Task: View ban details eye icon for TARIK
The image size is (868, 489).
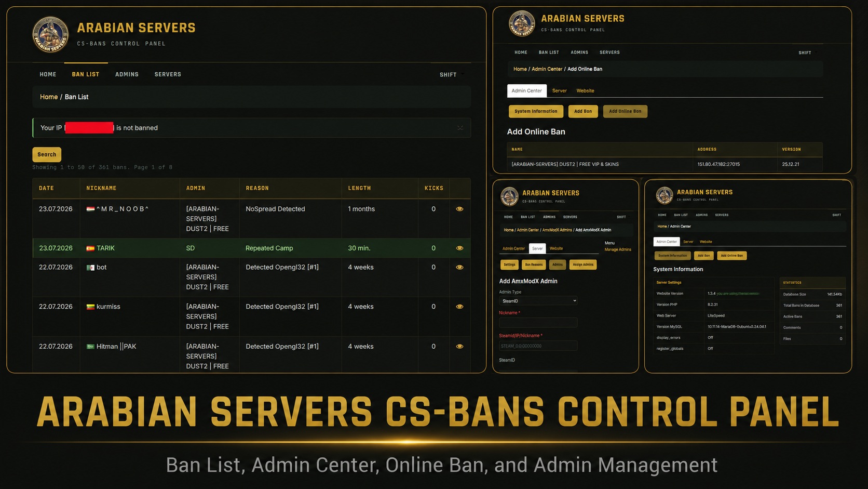Action: [459, 248]
